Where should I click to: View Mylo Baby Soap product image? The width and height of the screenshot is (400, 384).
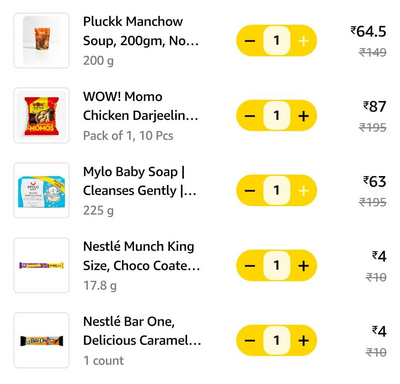tap(41, 190)
